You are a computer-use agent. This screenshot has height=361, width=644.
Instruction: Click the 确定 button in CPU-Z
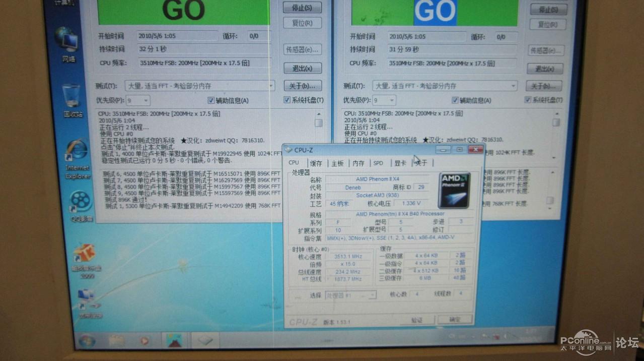tap(454, 320)
